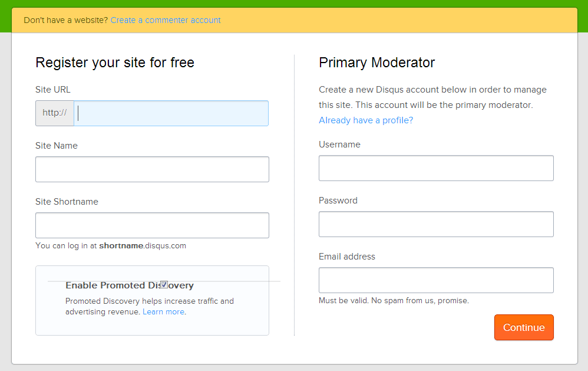Select the Email address field
The height and width of the screenshot is (371, 588).
click(436, 280)
